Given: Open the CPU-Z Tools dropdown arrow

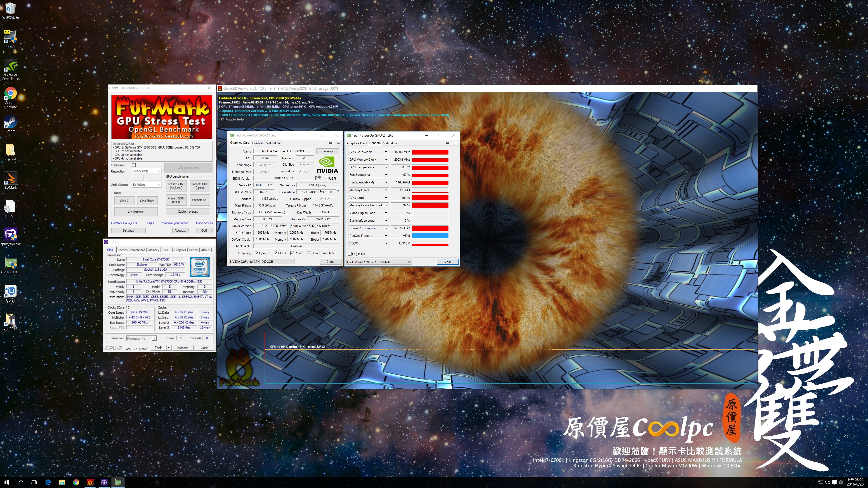Looking at the screenshot, I should point(168,347).
